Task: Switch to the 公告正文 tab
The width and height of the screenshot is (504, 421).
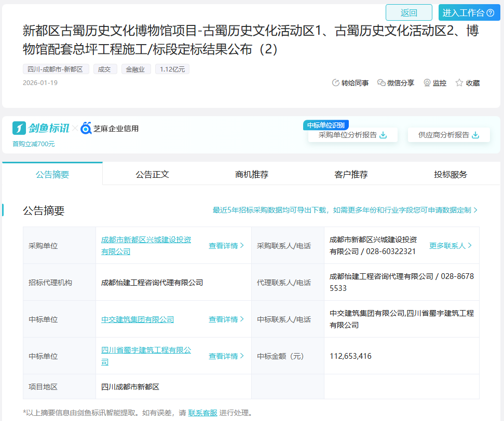Action: [152, 174]
